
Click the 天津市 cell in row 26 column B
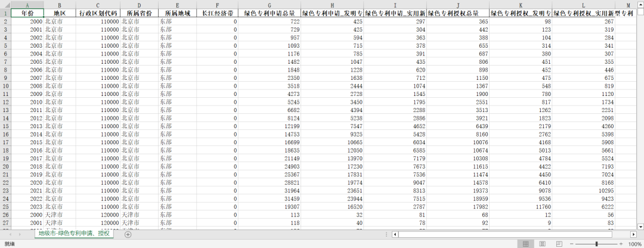pos(60,215)
